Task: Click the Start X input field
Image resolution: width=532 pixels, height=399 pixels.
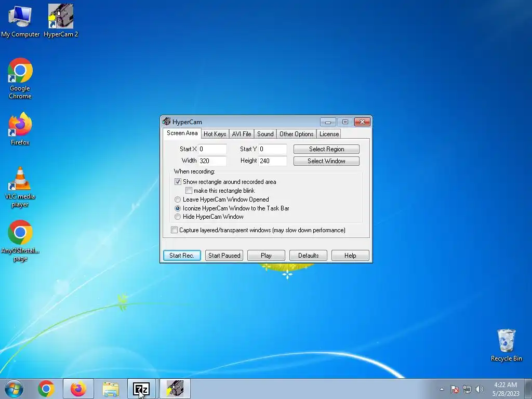Action: [212, 149]
